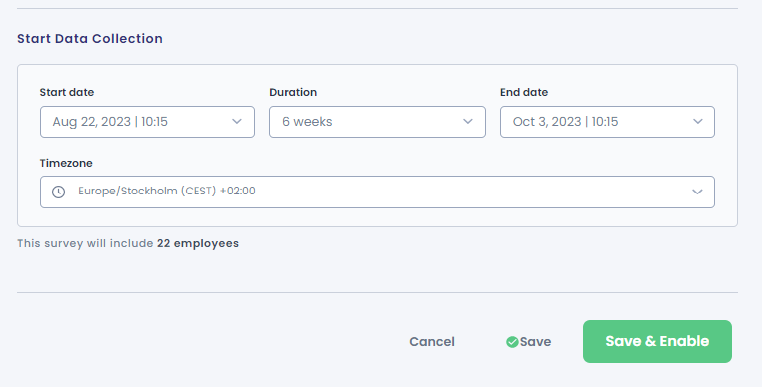Viewport: 762px width, 387px height.
Task: Click the clock icon in Timezone field
Action: coord(58,192)
